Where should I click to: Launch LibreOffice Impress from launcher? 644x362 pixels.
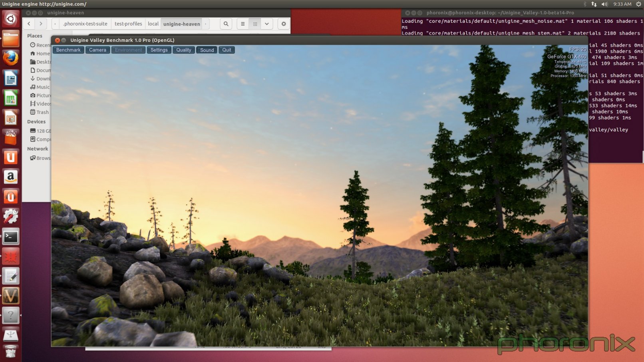11,118
